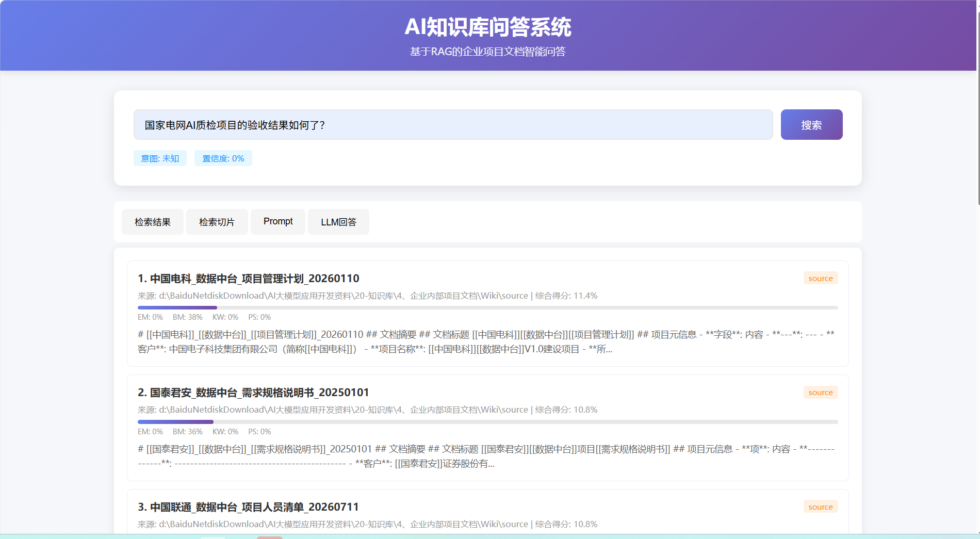Open result 3 title 中国联通_数据中台_项目人员清单_20260711
The height and width of the screenshot is (539, 980).
click(248, 507)
